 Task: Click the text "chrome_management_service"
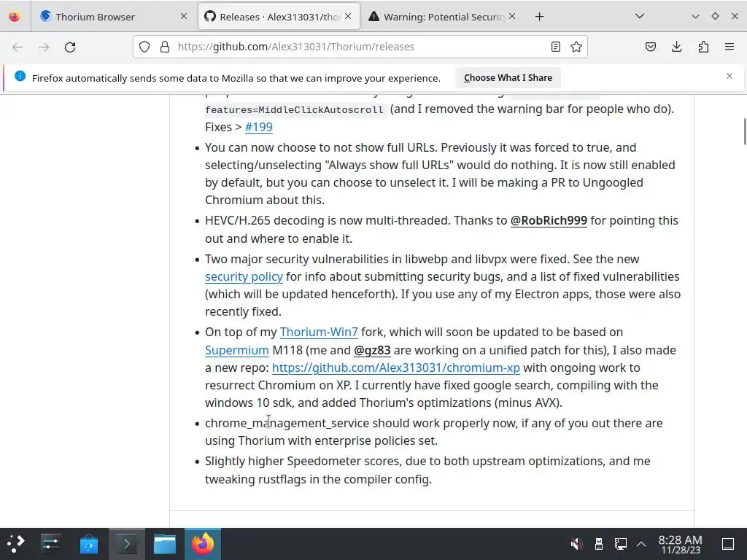(287, 423)
